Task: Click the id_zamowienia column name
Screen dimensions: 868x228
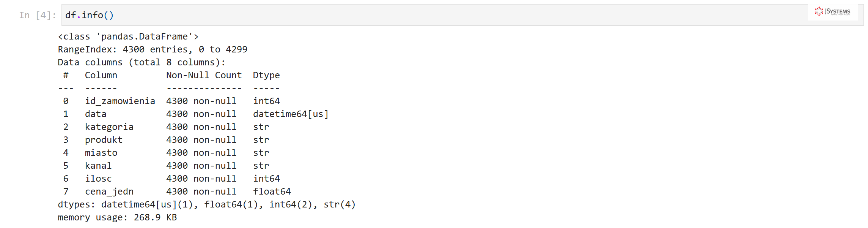Action: point(120,101)
